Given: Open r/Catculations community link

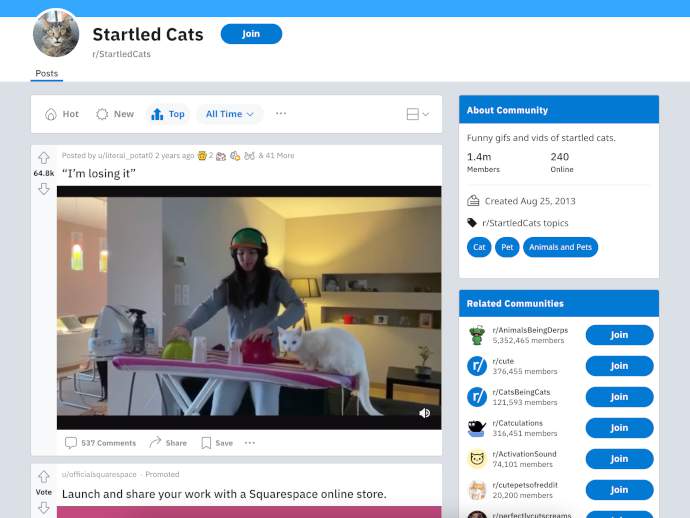Looking at the screenshot, I should tap(518, 423).
